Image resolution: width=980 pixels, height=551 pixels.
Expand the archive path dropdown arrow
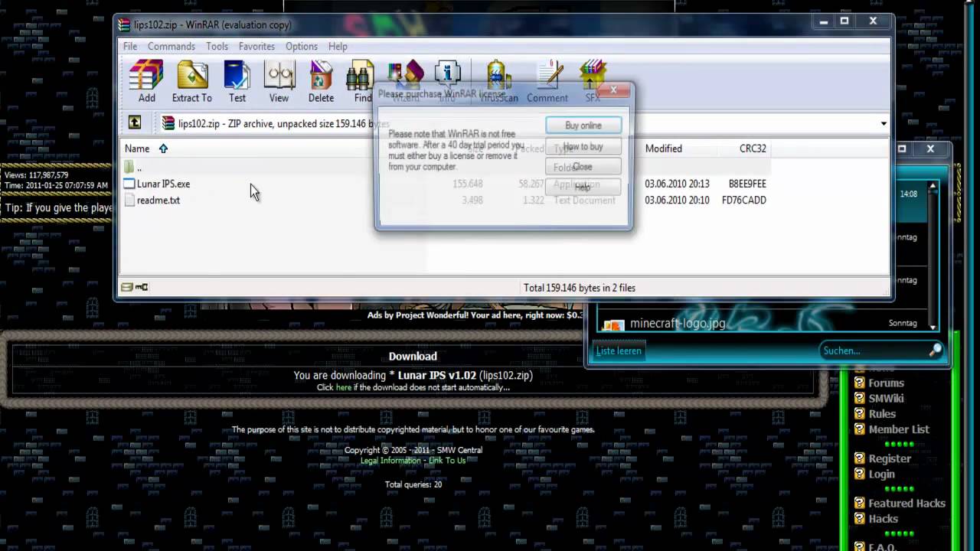coord(884,123)
